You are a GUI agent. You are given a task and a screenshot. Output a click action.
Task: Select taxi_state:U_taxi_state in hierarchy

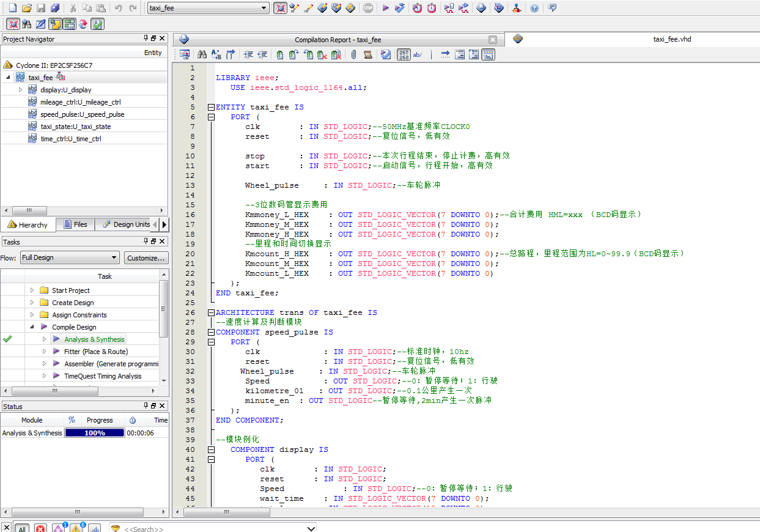pos(76,127)
